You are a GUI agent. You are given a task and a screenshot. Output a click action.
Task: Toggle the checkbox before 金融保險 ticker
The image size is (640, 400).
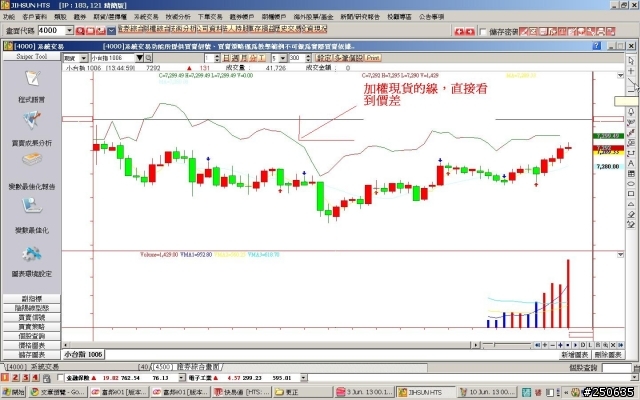click(x=60, y=378)
